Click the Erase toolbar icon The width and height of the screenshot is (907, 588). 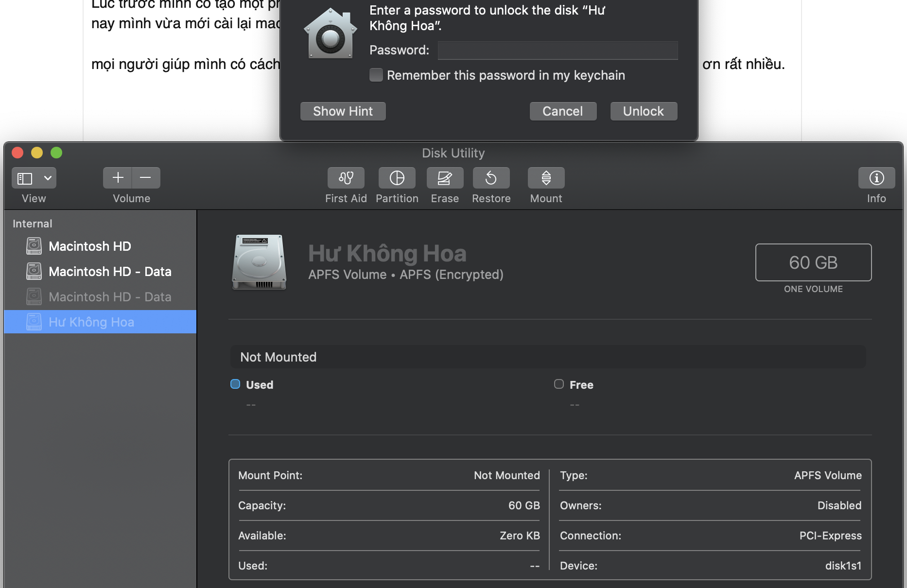coord(445,178)
